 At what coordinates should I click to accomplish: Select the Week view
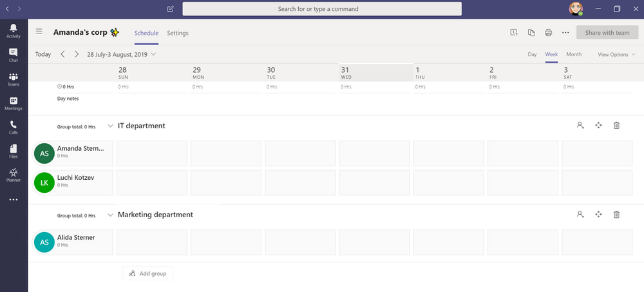(x=551, y=54)
